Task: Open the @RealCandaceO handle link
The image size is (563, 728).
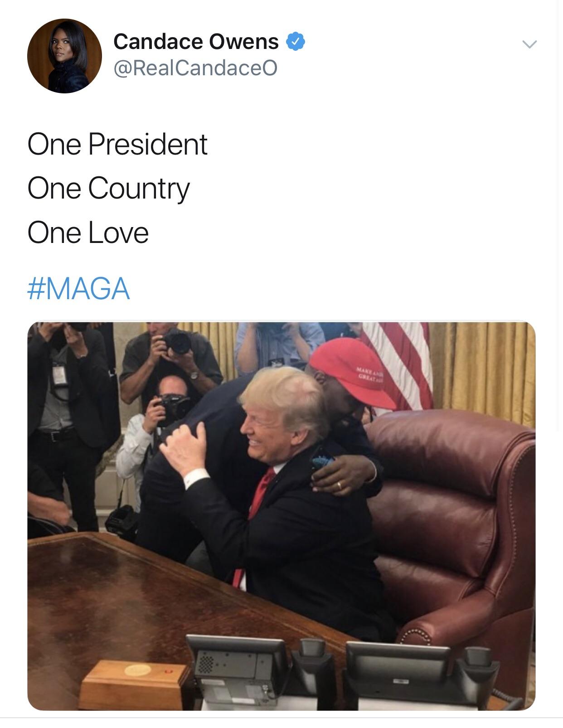Action: click(195, 68)
